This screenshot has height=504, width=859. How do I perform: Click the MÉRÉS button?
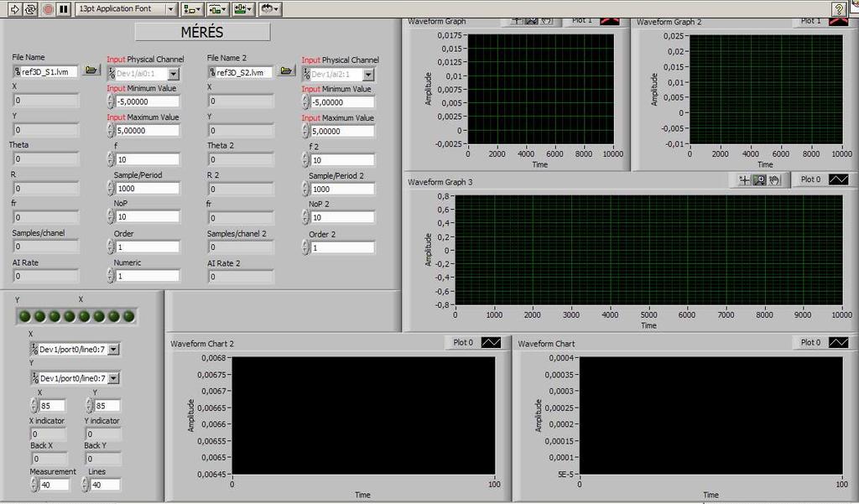[x=202, y=32]
